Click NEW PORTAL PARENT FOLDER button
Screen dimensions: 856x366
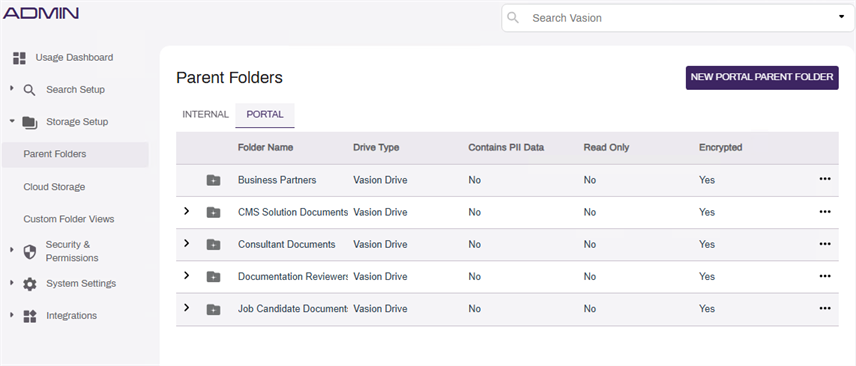(762, 78)
